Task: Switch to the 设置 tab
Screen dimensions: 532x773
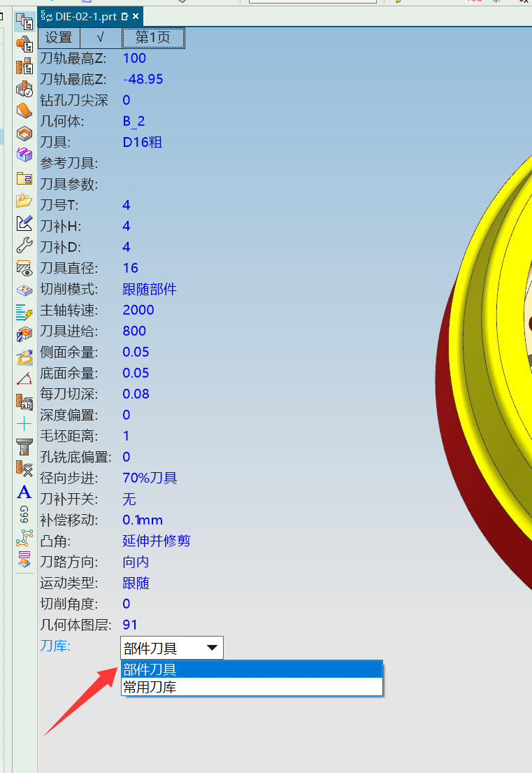Action: coord(59,38)
